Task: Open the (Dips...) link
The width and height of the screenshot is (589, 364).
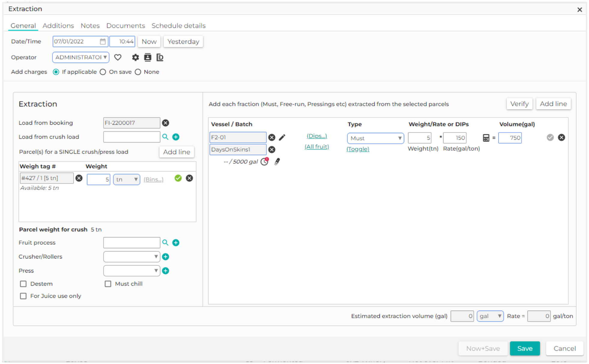Action: pos(317,136)
